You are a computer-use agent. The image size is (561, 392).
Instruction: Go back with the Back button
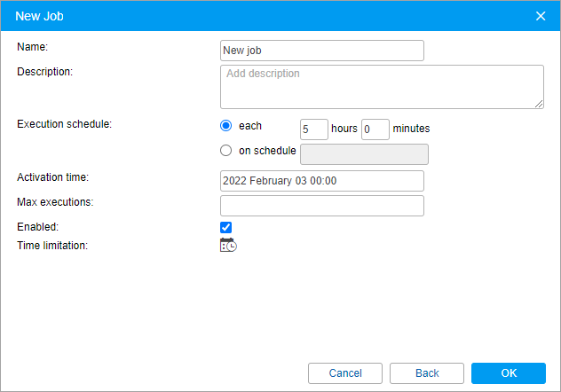coord(427,373)
